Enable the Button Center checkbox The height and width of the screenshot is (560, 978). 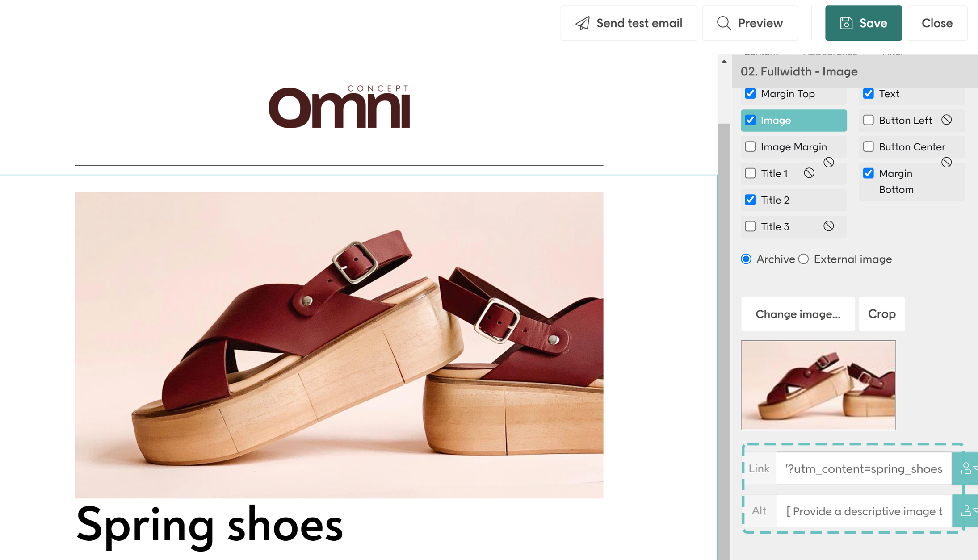click(x=868, y=146)
